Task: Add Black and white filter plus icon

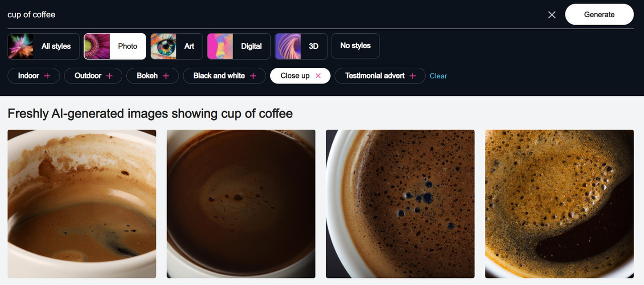Action: [253, 76]
